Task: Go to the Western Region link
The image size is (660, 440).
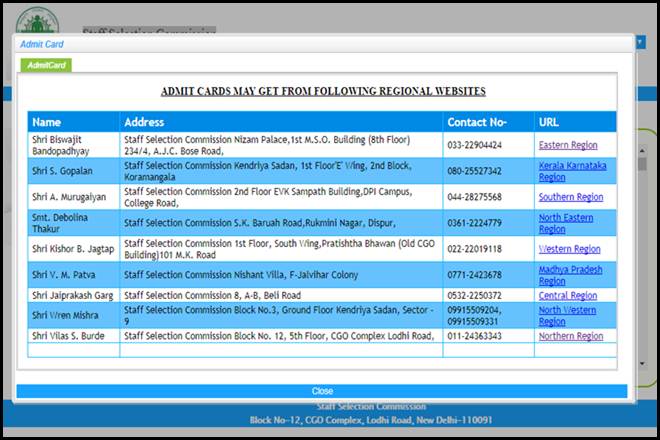Action: coord(569,249)
